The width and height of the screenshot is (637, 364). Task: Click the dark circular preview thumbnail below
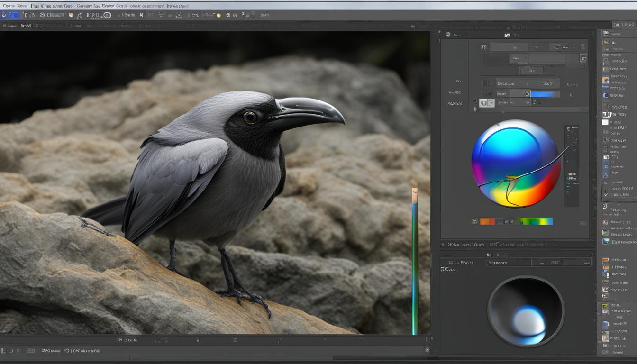(525, 310)
